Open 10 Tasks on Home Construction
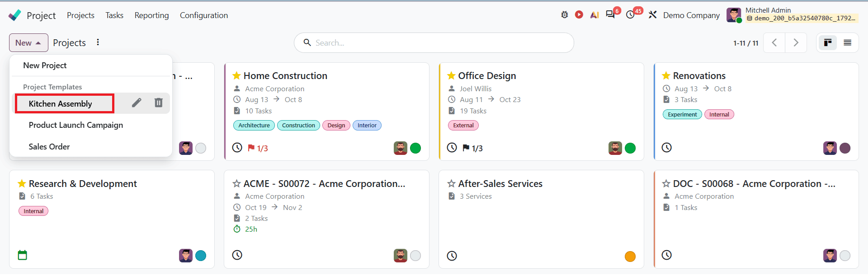The image size is (868, 280). pos(259,111)
